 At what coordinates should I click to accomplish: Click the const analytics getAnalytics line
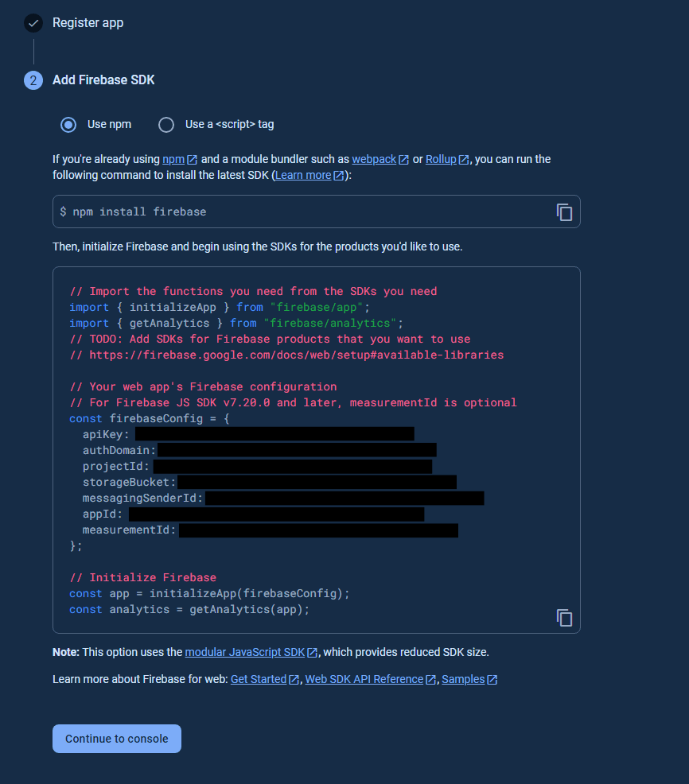(x=189, y=610)
